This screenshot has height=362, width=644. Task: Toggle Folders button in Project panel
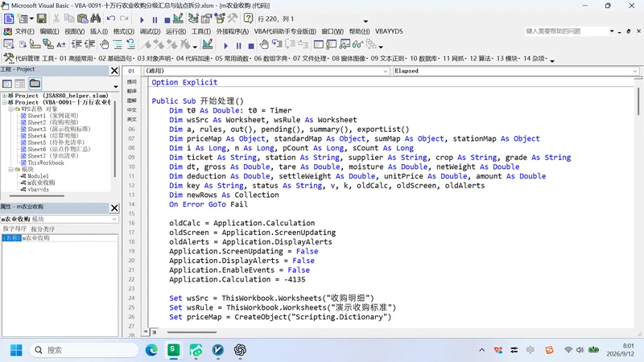pyautogui.click(x=35, y=84)
